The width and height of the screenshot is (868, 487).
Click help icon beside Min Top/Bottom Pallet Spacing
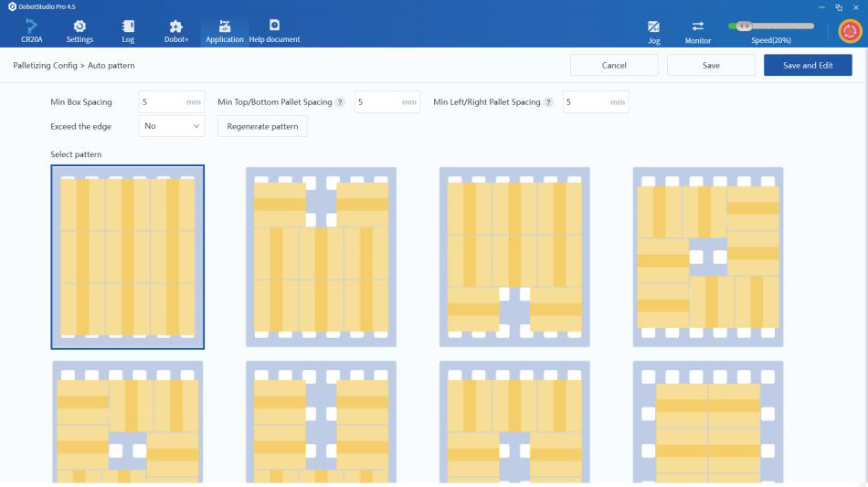[341, 102]
